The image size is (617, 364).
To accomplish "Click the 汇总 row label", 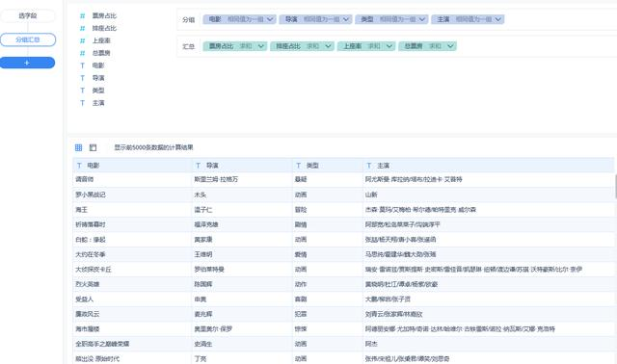I will [x=189, y=46].
